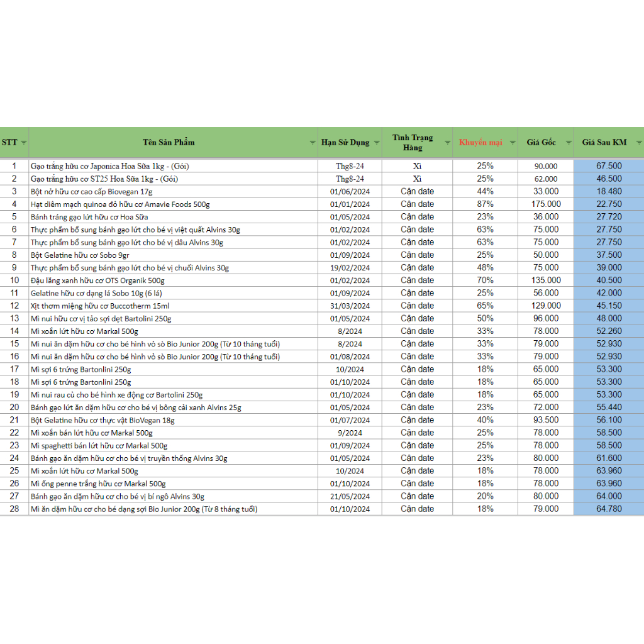Image resolution: width=644 pixels, height=644 pixels.
Task: Select the discounted price 18.480 cell
Action: (609, 191)
